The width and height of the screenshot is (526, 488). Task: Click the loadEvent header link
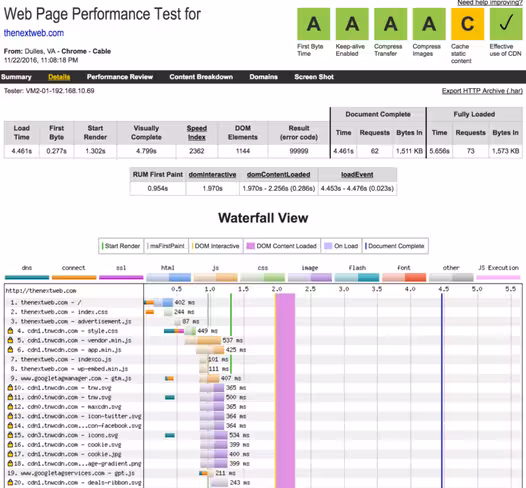click(x=357, y=175)
